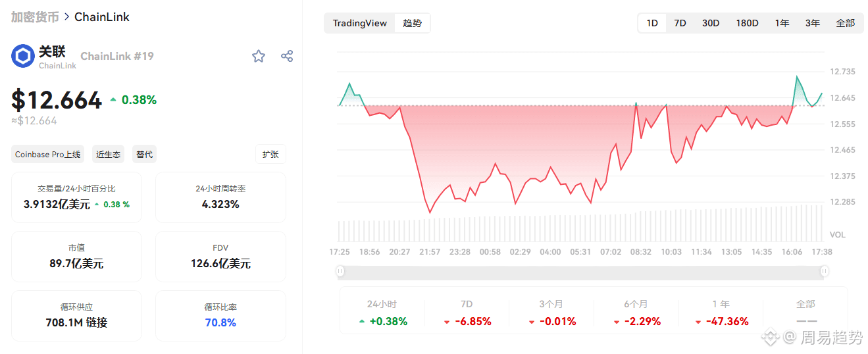The width and height of the screenshot is (868, 354).
Task: Open the 加密货币 breadcrumb link
Action: pyautogui.click(x=35, y=17)
